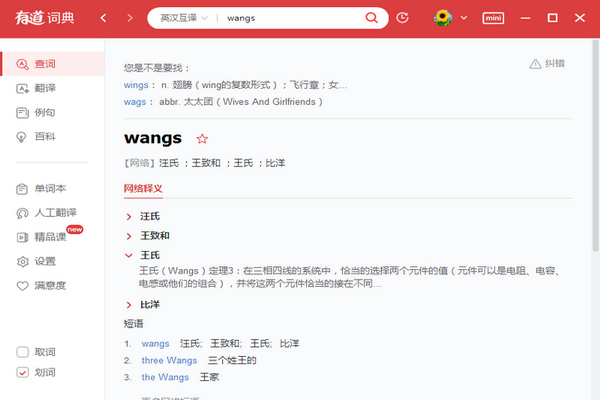Screen dimensions: 600x400
Task: Open the suggested word wings
Action: click(136, 85)
